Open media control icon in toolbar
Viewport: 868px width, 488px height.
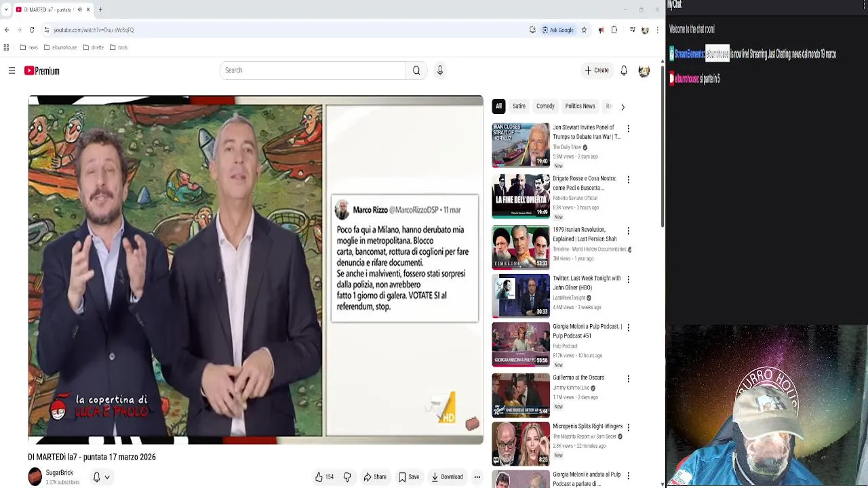click(633, 30)
